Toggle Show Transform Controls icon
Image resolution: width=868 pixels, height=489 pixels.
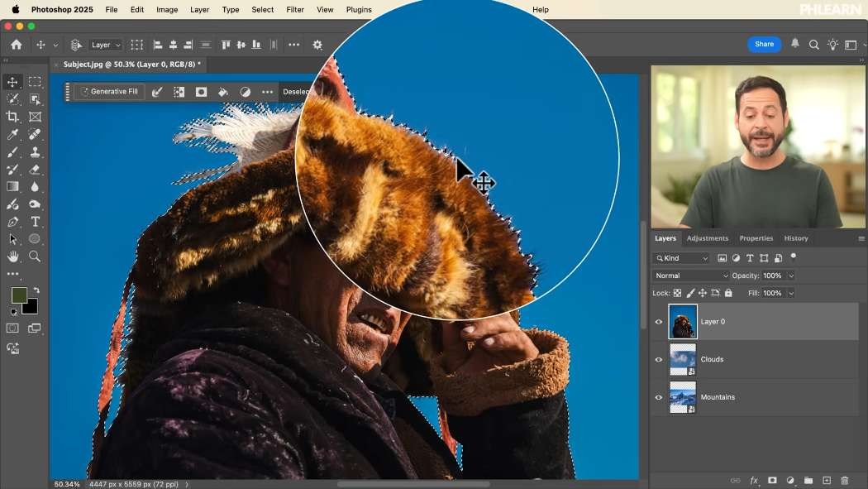(136, 45)
